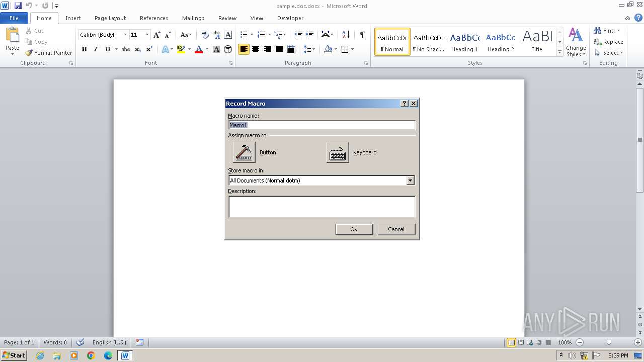Click the Replace button
This screenshot has height=362, width=644.
[x=608, y=42]
